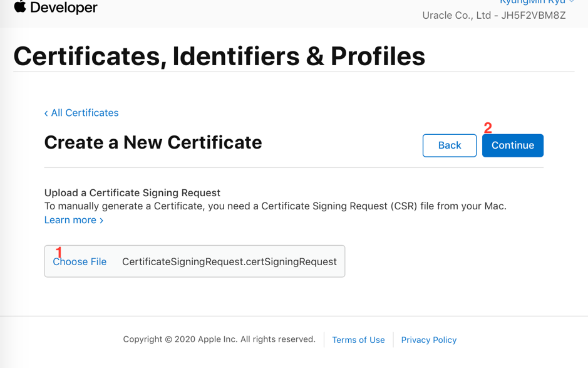Viewport: 588px width, 368px height.
Task: Go back to All Certificates
Action: [81, 113]
